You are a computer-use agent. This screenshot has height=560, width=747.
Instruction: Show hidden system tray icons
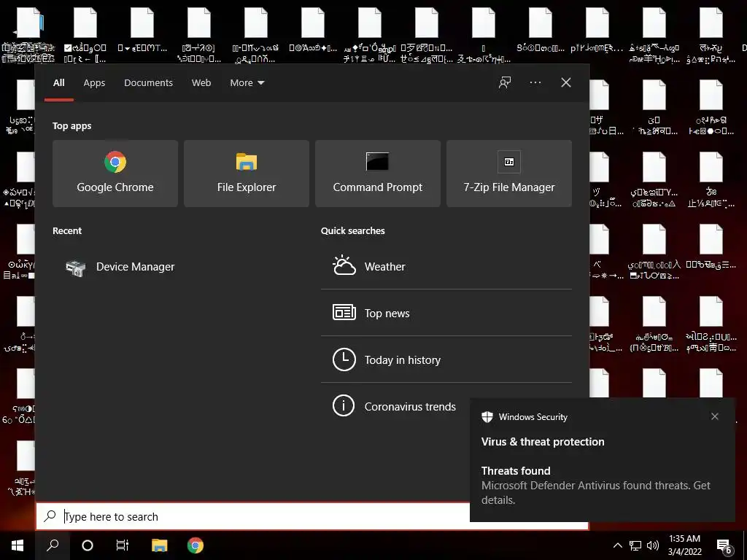coord(617,545)
